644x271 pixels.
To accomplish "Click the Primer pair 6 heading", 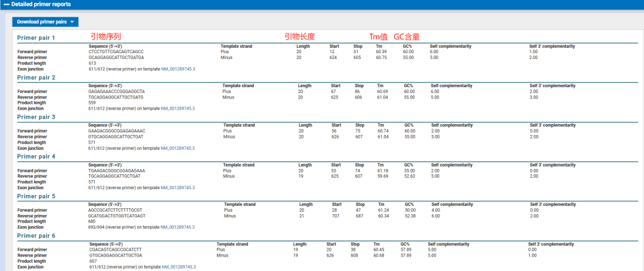I will pos(36,236).
